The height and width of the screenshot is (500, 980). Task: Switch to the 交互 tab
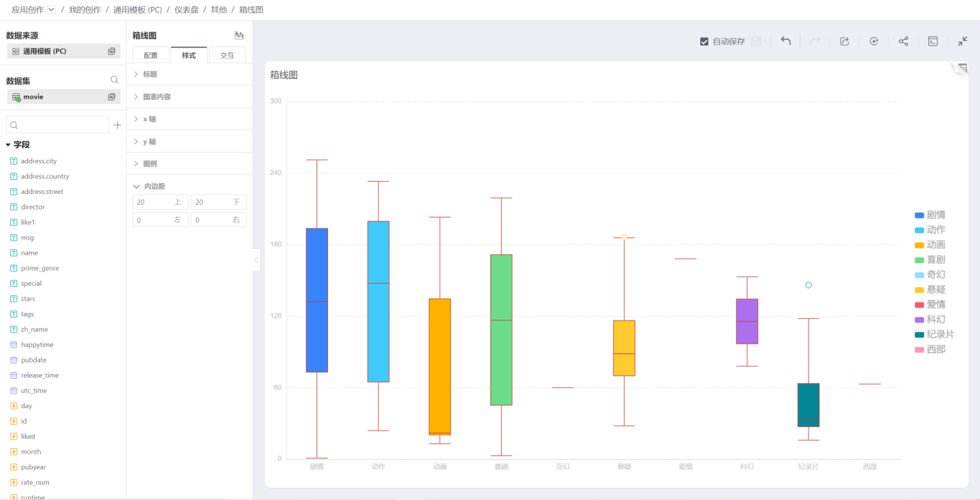pos(227,56)
